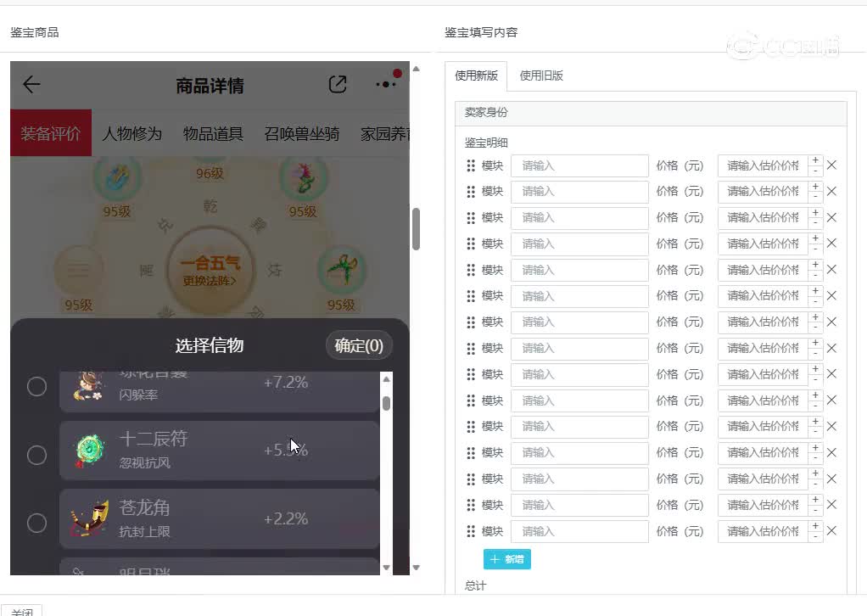The height and width of the screenshot is (616, 867).
Task: Switch to the 使用新版 tab
Action: 476,76
